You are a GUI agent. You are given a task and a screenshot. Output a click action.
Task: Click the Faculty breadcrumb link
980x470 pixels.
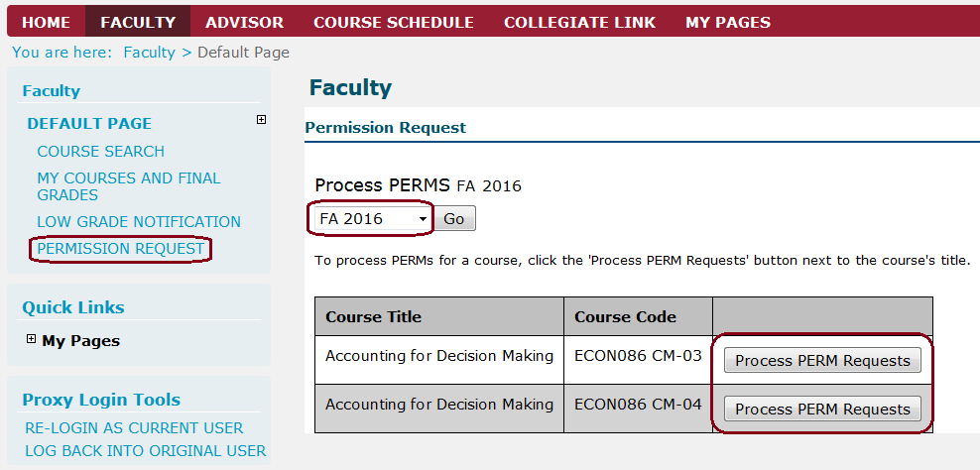tap(149, 53)
